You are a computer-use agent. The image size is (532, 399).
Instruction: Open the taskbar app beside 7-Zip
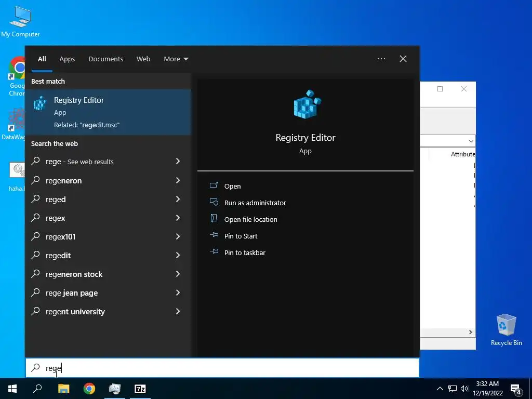pos(115,389)
